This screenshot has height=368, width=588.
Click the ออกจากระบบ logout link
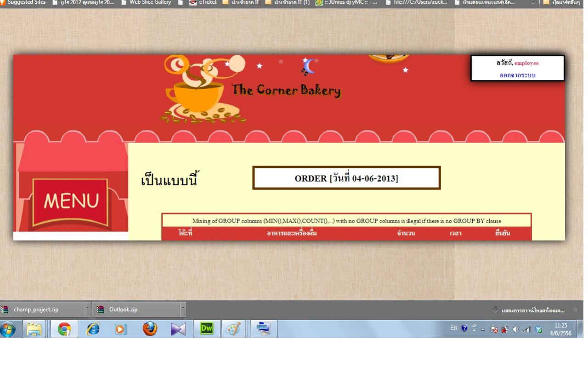(518, 75)
